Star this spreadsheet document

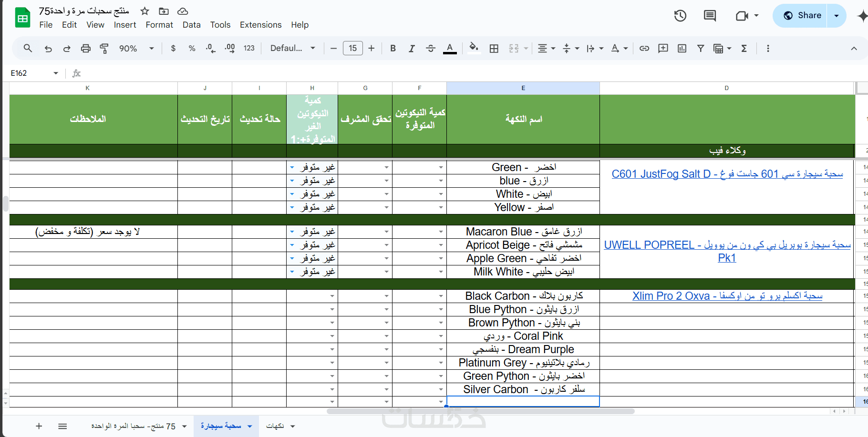pyautogui.click(x=145, y=11)
